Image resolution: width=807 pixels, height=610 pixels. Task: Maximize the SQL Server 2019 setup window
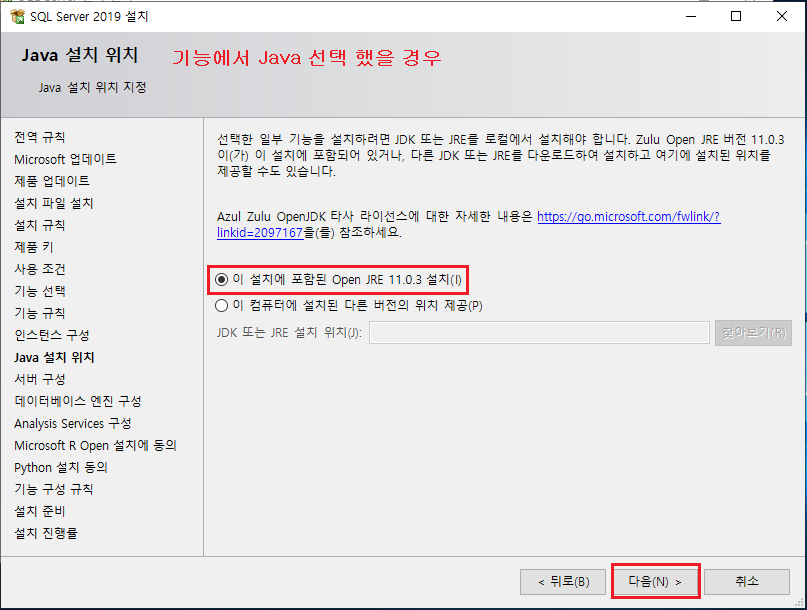[x=736, y=16]
